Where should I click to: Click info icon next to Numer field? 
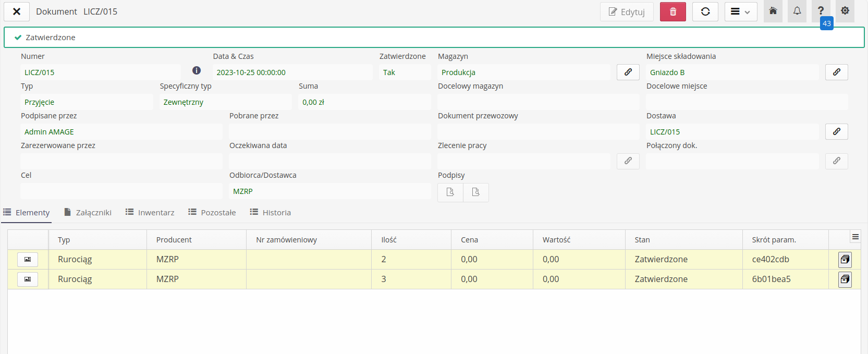197,70
